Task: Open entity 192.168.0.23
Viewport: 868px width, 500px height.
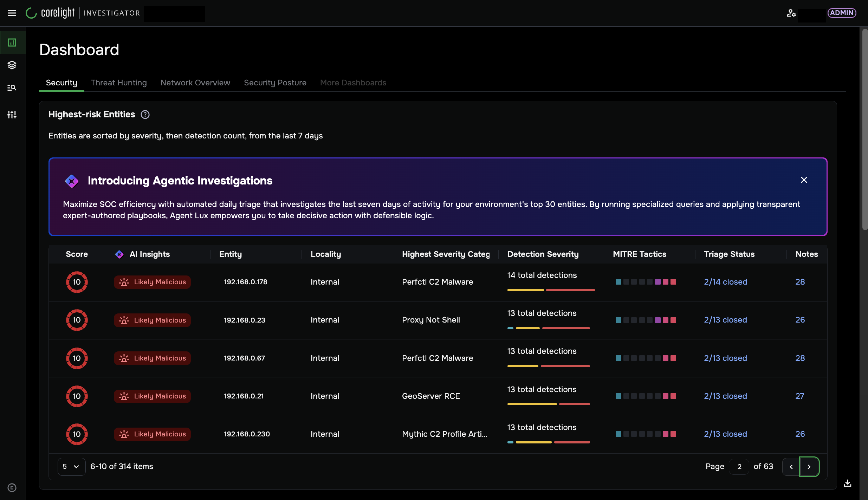Action: pyautogui.click(x=245, y=320)
